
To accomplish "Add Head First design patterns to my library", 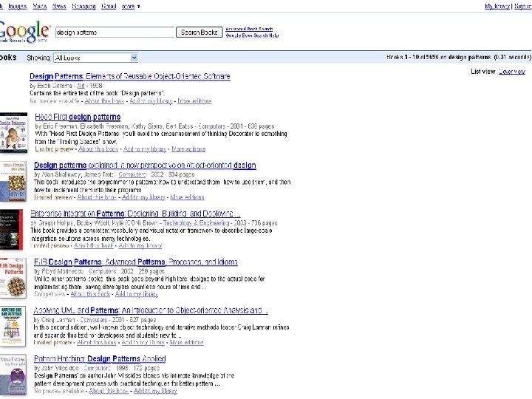I will click(145, 149).
